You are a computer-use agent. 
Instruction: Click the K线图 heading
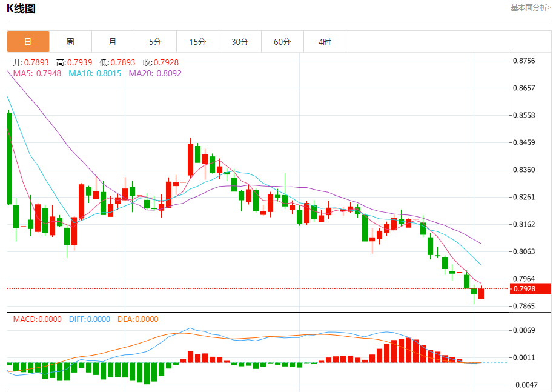pos(21,8)
